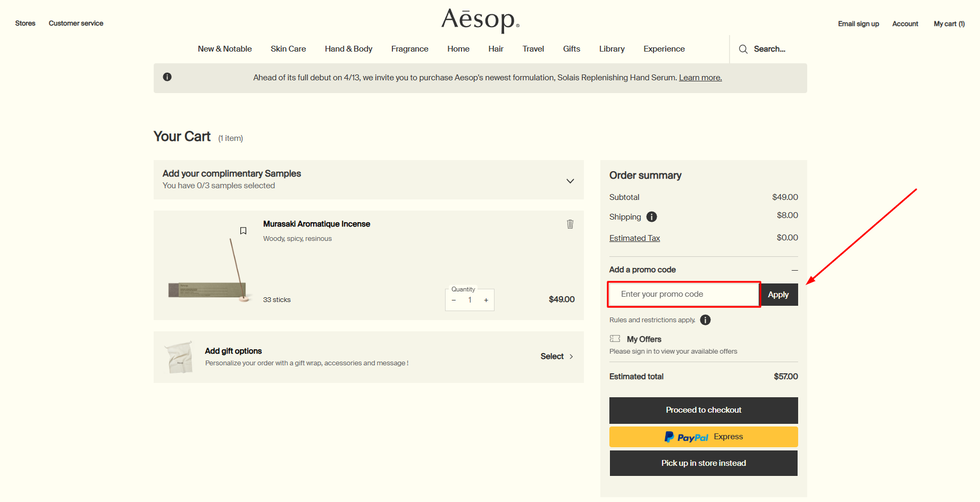This screenshot has height=502, width=980.
Task: Click Murasaki Incense product thumbnail
Action: (210, 271)
